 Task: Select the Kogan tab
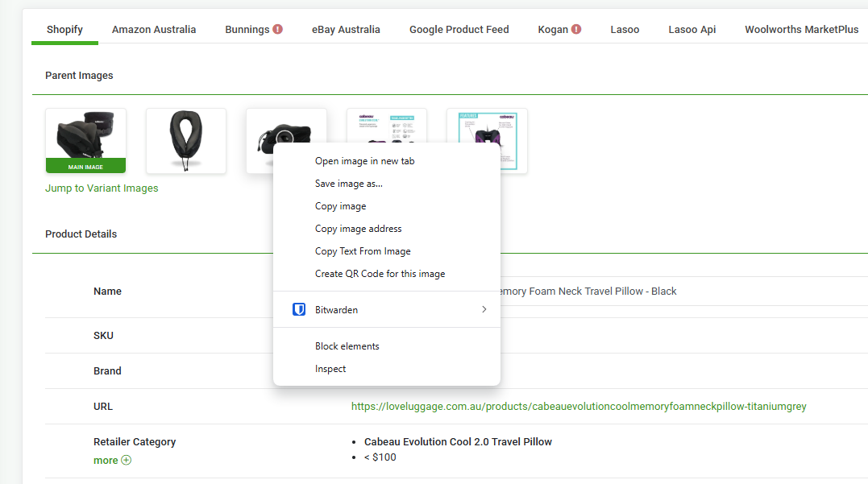[x=553, y=29]
